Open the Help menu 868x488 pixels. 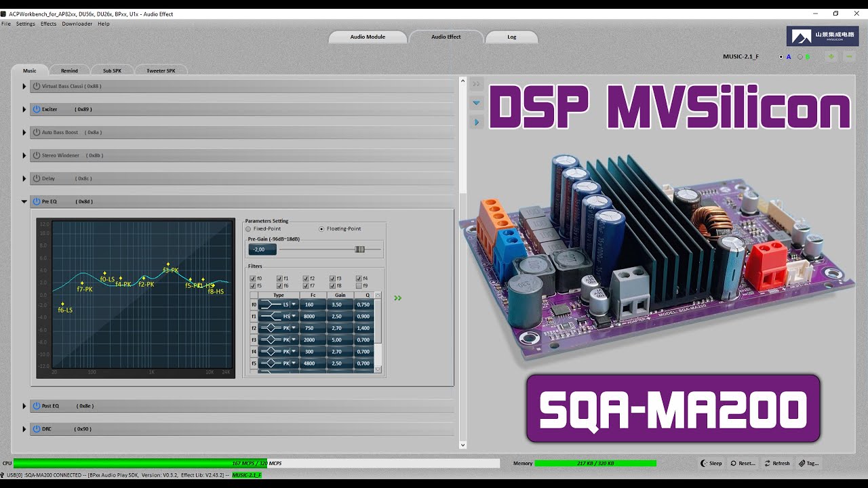pyautogui.click(x=104, y=24)
